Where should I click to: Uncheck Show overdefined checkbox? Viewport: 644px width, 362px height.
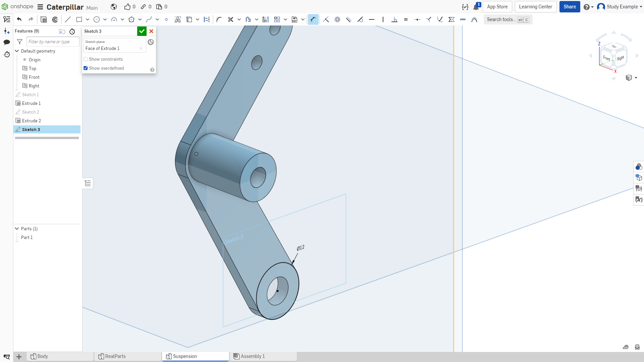click(x=86, y=68)
